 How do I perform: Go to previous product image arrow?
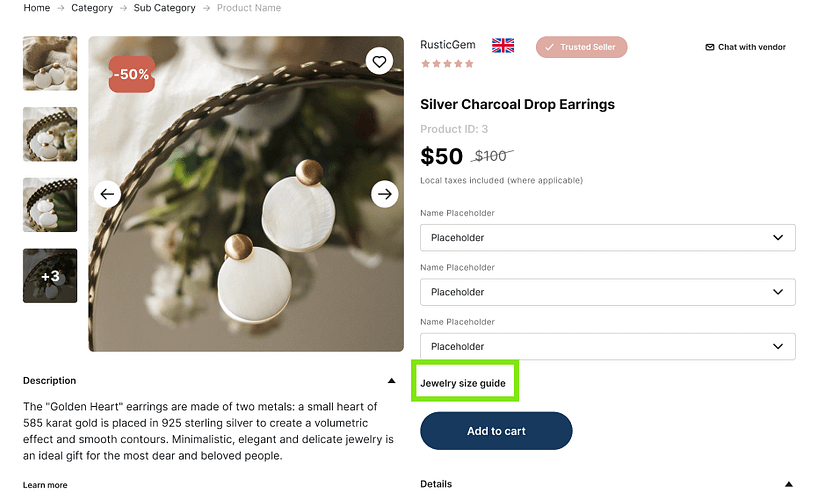click(x=108, y=194)
